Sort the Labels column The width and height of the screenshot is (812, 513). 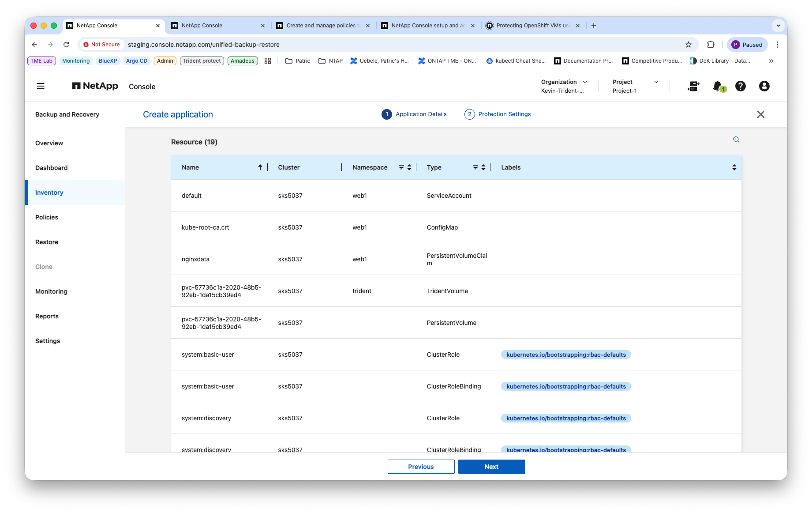tap(734, 167)
